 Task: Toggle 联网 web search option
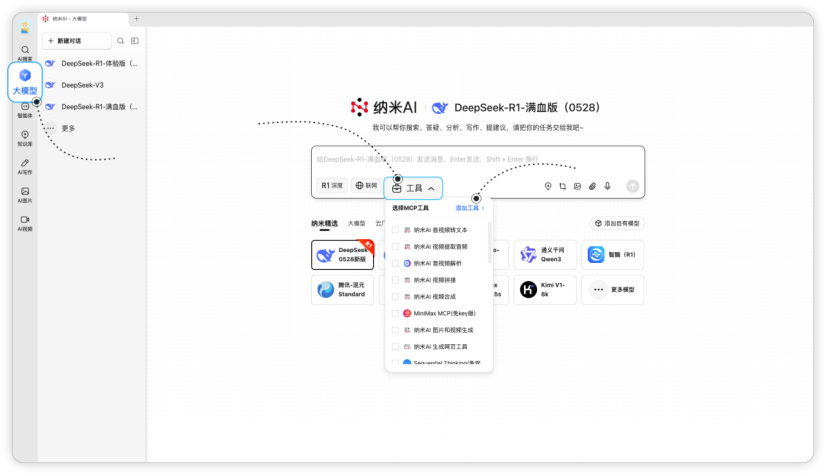coord(366,185)
